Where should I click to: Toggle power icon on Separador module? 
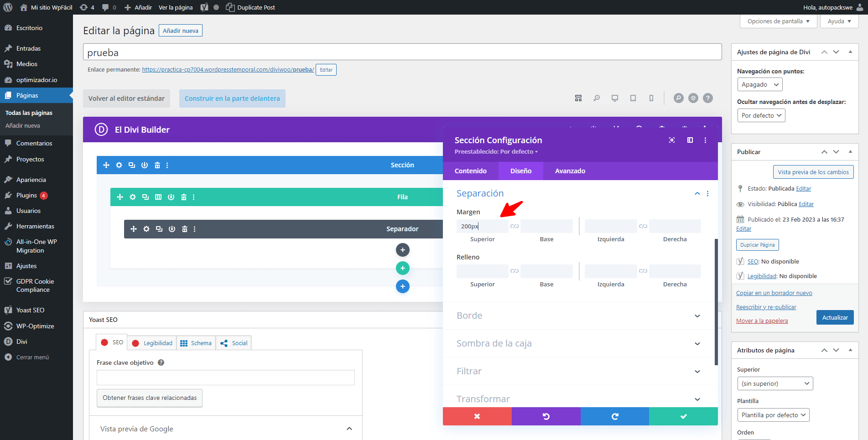[172, 229]
